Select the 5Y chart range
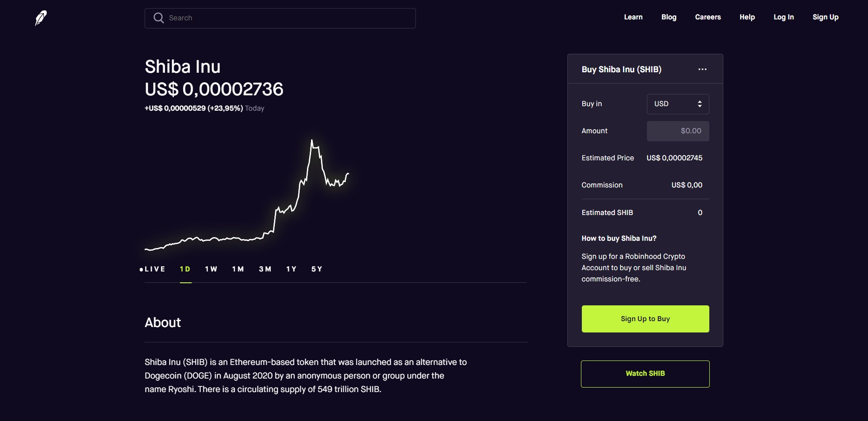 pyautogui.click(x=317, y=269)
